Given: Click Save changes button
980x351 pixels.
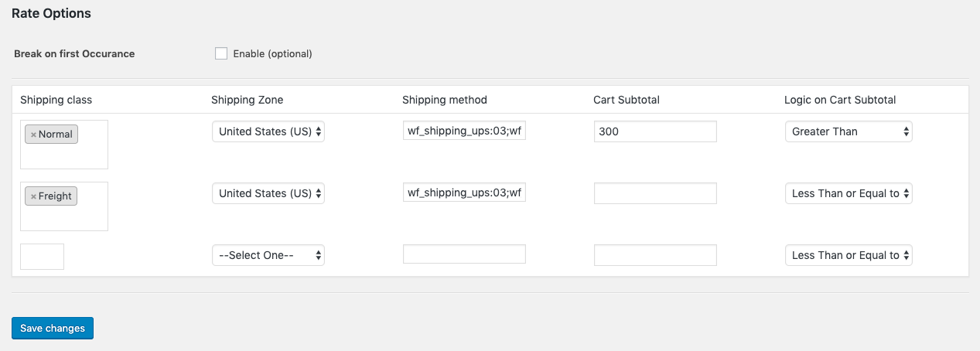Looking at the screenshot, I should [x=53, y=329].
